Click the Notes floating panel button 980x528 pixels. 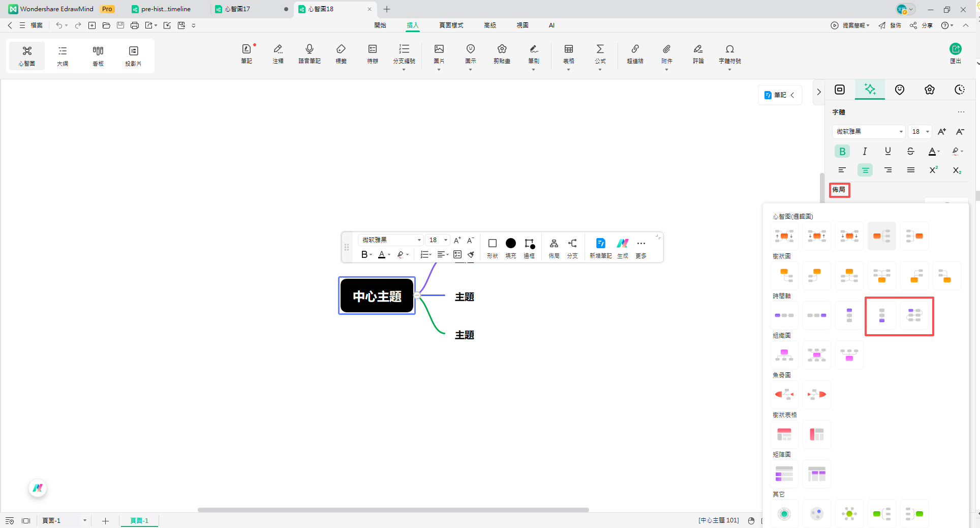tap(779, 95)
